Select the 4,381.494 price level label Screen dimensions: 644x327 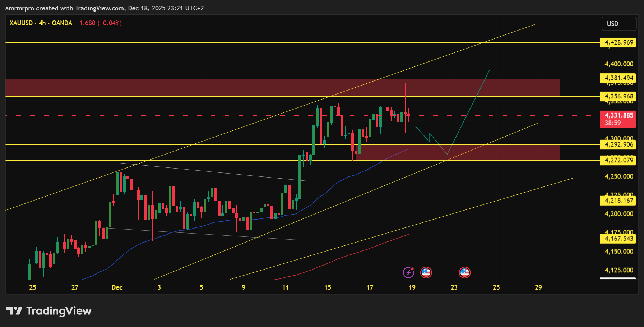pyautogui.click(x=618, y=78)
